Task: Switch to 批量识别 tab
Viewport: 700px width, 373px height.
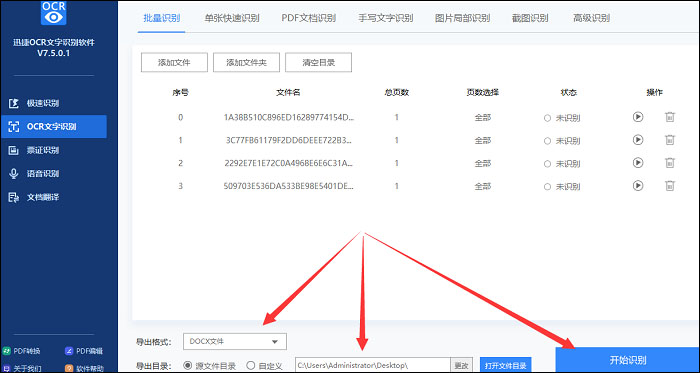Action: click(x=162, y=18)
